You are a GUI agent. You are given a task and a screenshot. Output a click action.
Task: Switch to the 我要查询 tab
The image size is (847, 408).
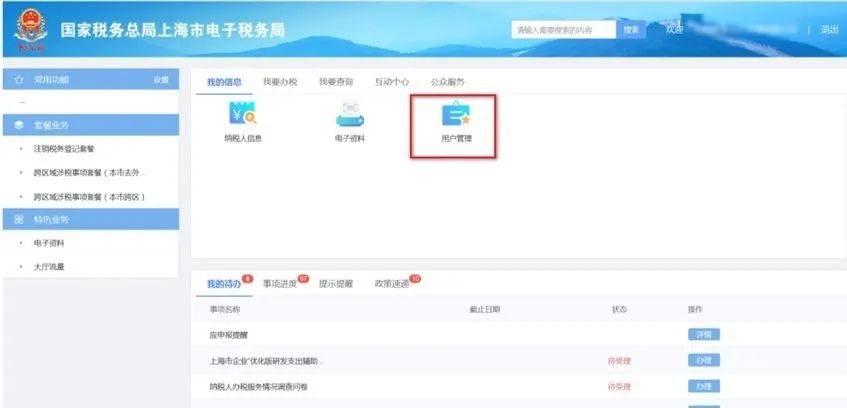tap(336, 82)
